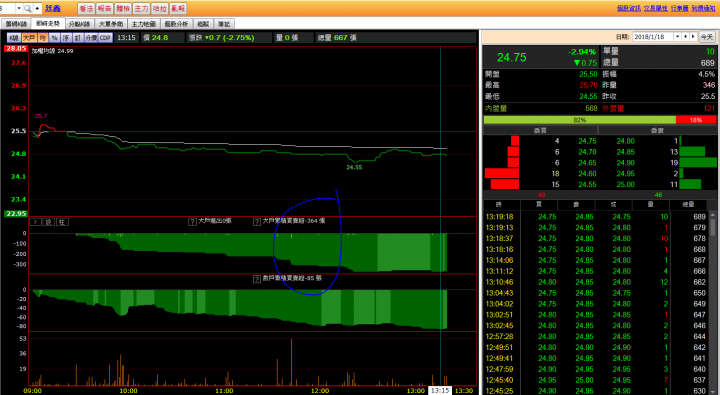Toggle the K線 chart mode button

[x=14, y=38]
